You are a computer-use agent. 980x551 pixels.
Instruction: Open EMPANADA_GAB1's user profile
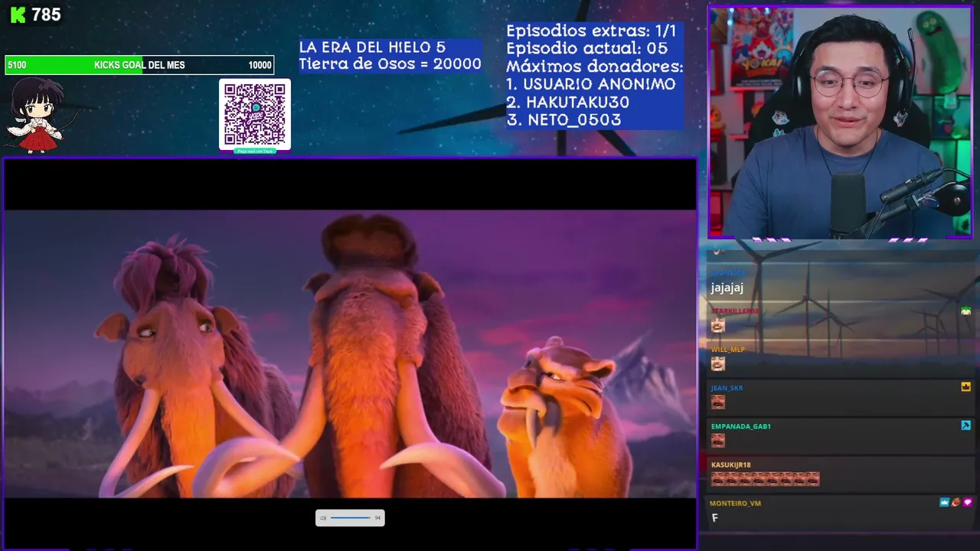(740, 426)
